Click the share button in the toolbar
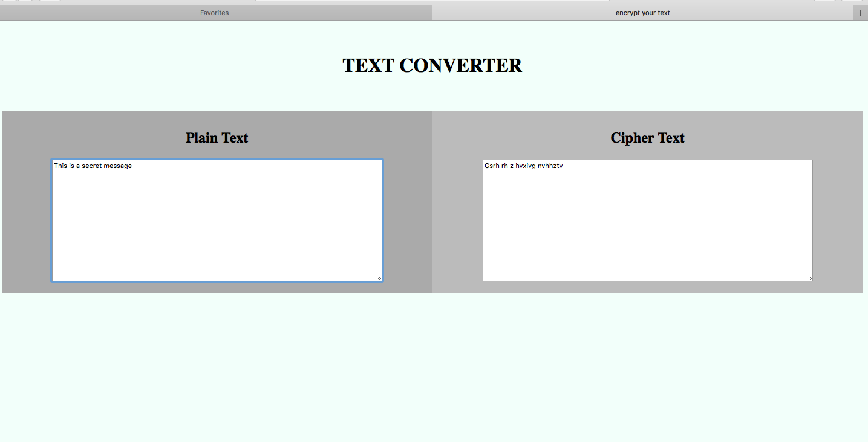Screen dimensions: 868x442 tap(824, 1)
